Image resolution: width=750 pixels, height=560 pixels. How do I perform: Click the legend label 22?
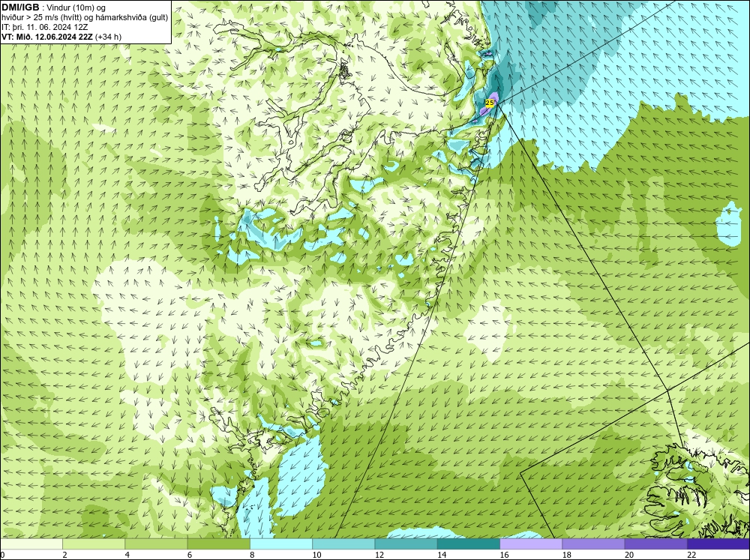(691, 555)
